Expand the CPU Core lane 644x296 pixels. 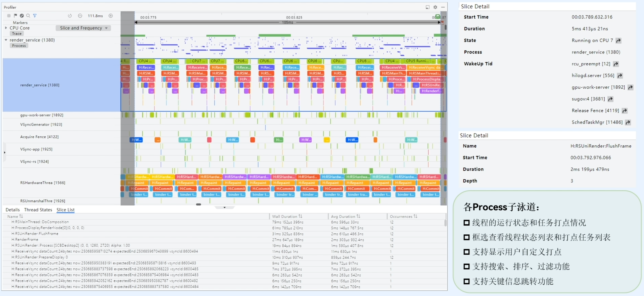click(x=6, y=28)
